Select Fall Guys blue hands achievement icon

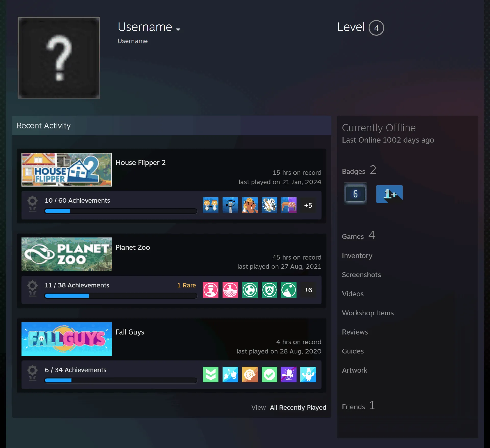[230, 374]
